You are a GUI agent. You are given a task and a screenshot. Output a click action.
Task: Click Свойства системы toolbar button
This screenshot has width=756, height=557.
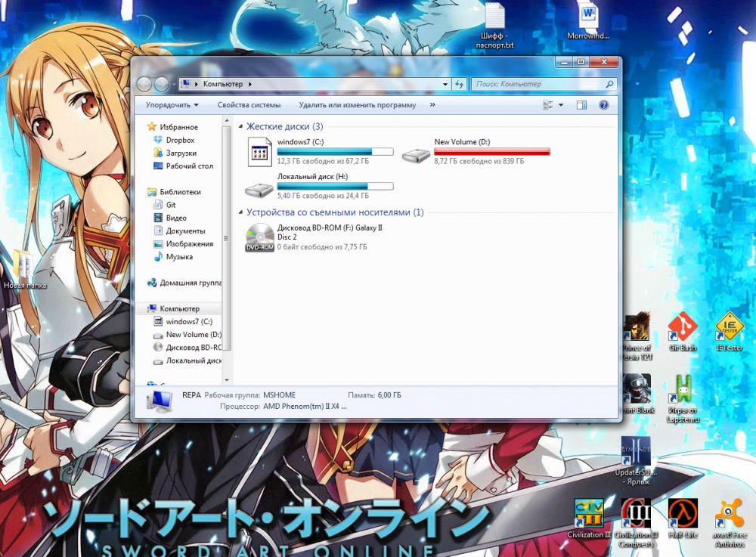click(249, 104)
